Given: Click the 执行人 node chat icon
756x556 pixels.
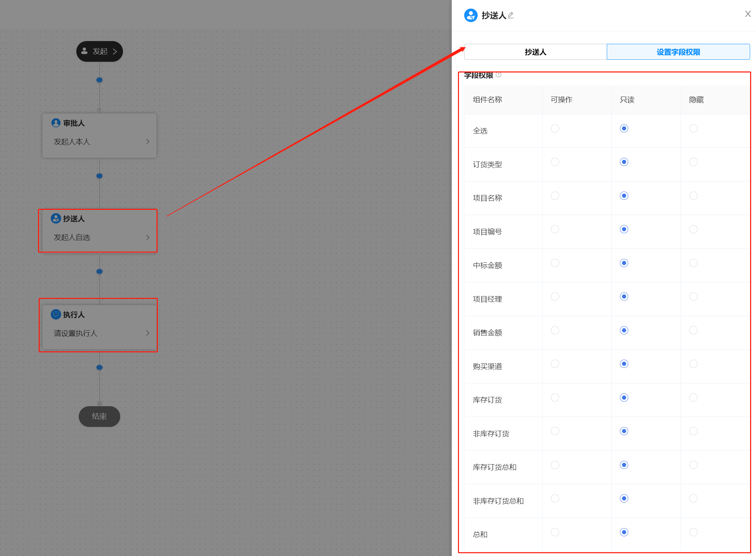Looking at the screenshot, I should (x=56, y=314).
